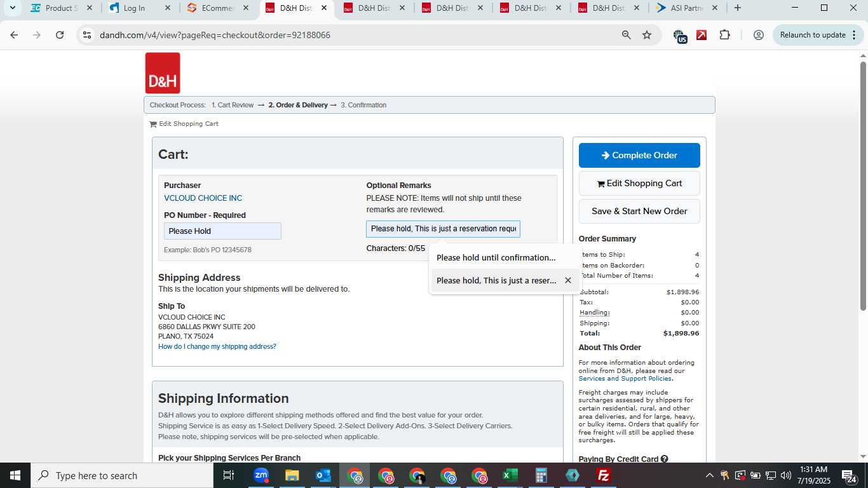The image size is (868, 488).
Task: Click the taskbar search box
Action: pos(122,475)
